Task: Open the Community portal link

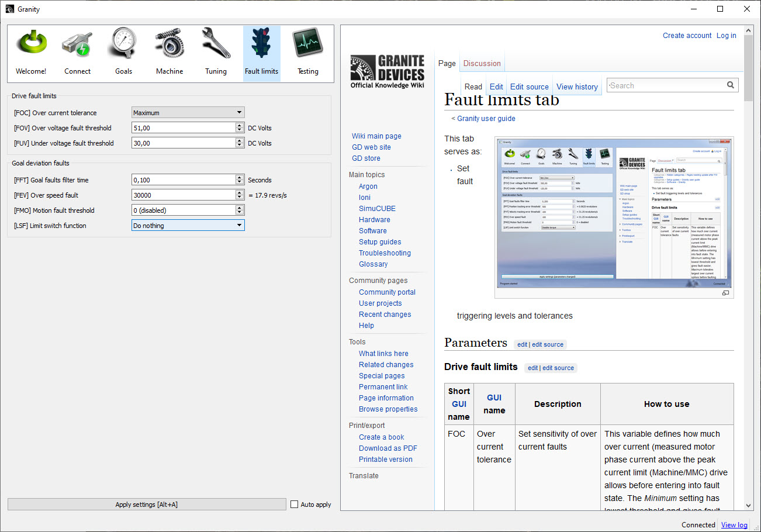Action: [387, 292]
